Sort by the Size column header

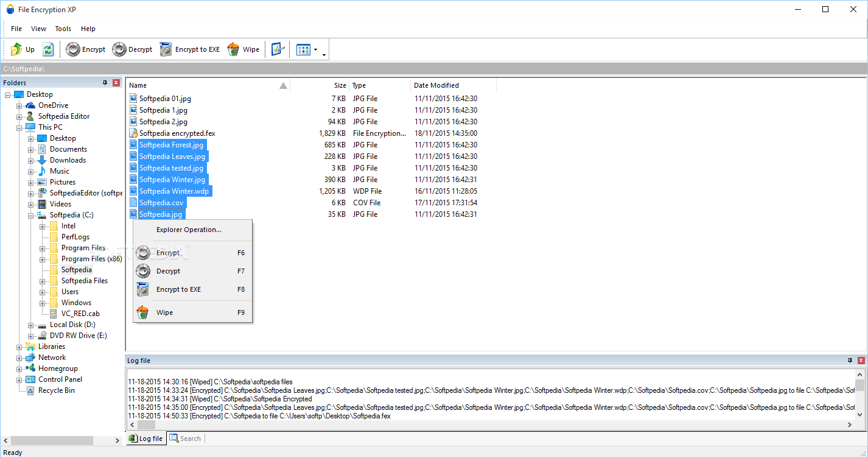320,85
